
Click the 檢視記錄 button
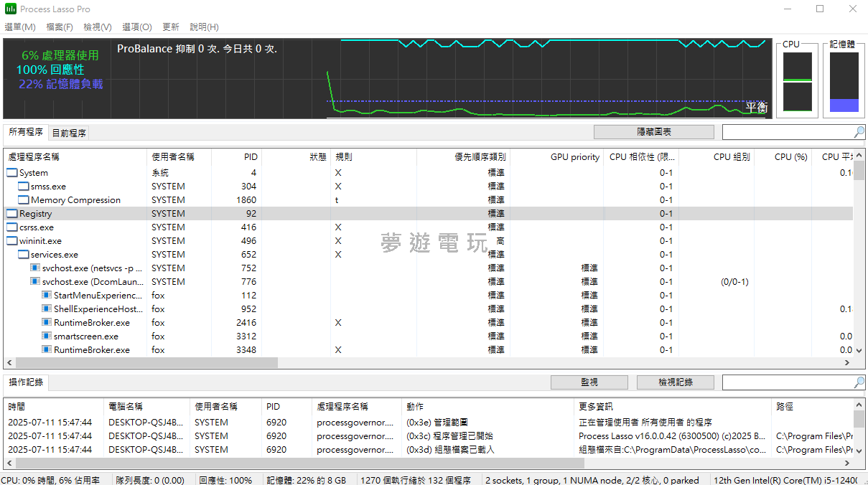click(675, 382)
